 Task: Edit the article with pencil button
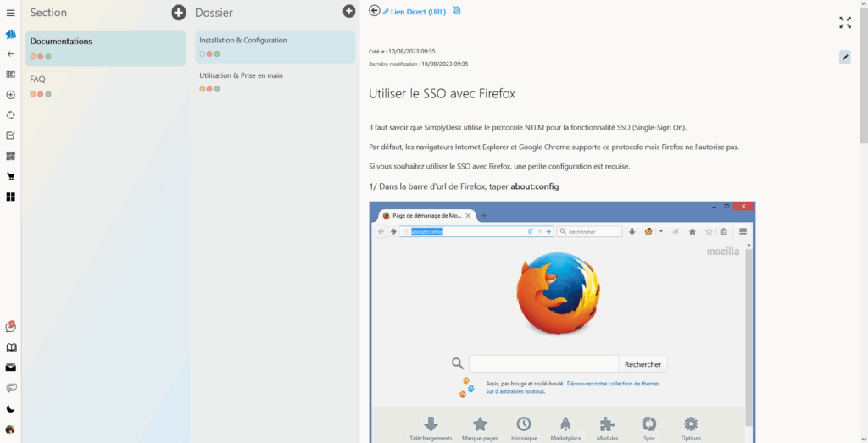pyautogui.click(x=844, y=57)
